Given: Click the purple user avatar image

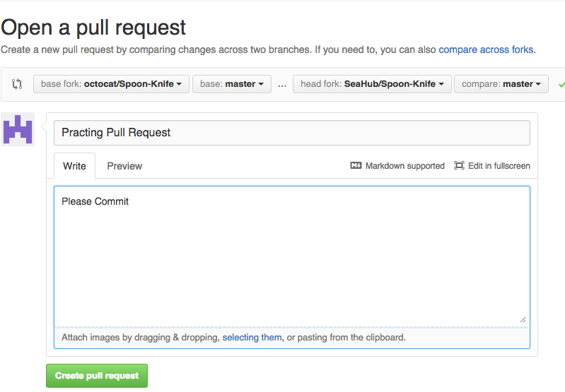Looking at the screenshot, I should pyautogui.click(x=18, y=129).
